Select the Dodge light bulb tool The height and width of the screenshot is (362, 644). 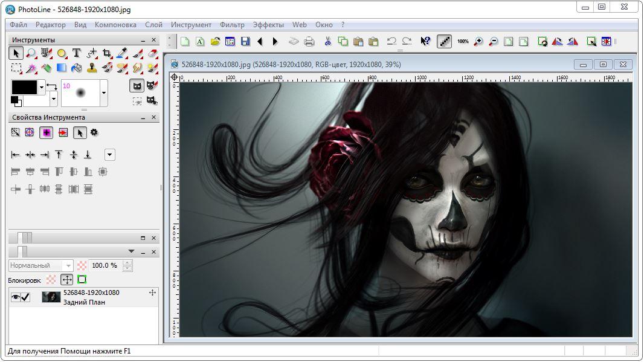[152, 68]
